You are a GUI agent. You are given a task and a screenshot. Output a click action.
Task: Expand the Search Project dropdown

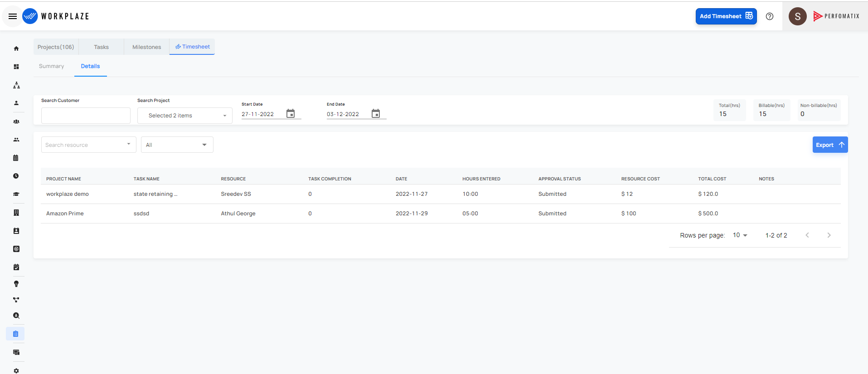pyautogui.click(x=185, y=116)
